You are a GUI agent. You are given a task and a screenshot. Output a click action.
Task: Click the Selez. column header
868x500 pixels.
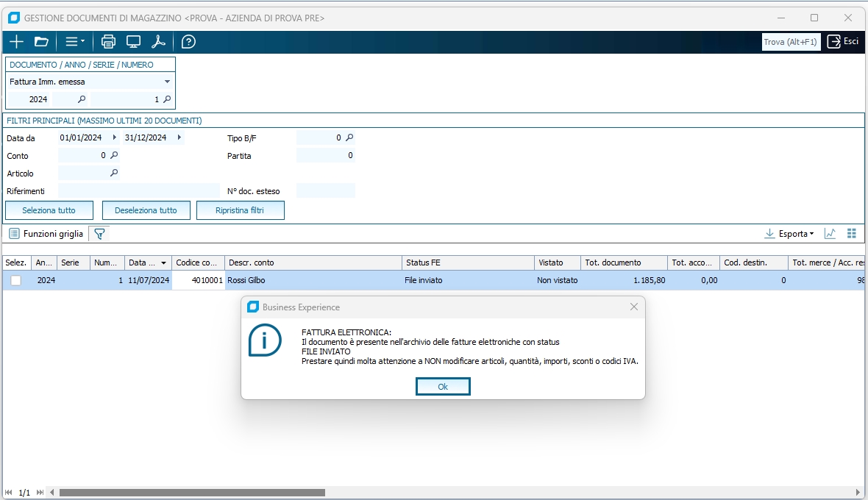pyautogui.click(x=16, y=262)
